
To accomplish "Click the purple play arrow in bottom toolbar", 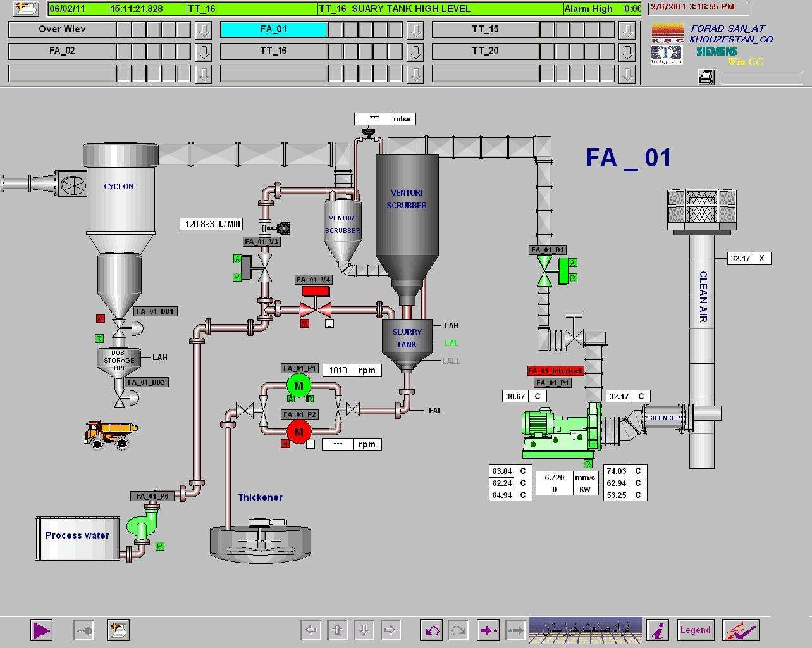I will tap(41, 630).
